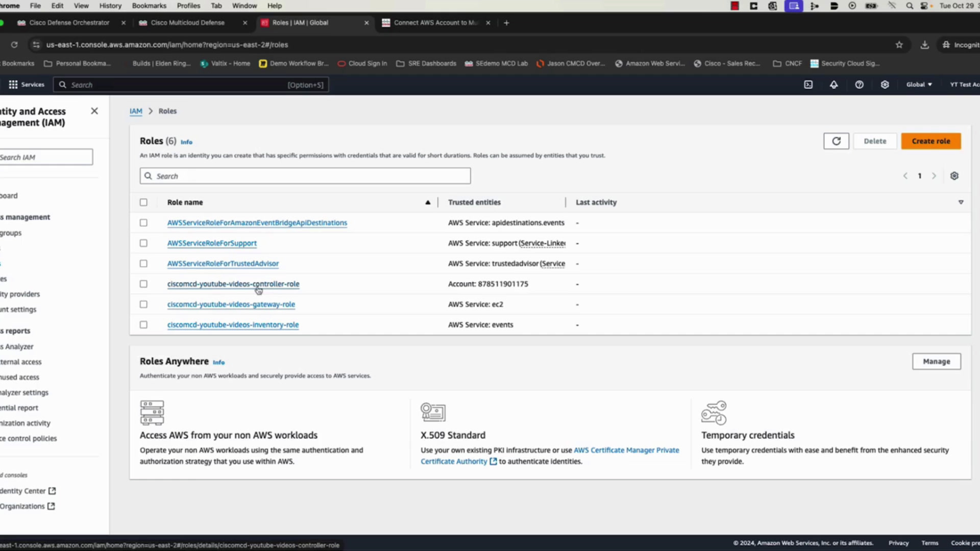This screenshot has height=551, width=980.
Task: Open the notifications bell icon
Action: pos(834,85)
